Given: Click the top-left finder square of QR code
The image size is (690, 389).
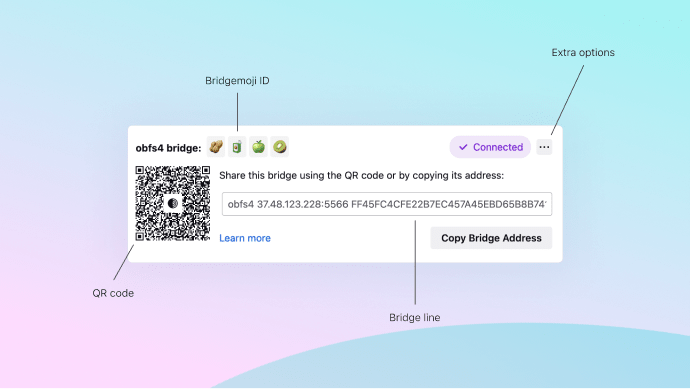Looking at the screenshot, I should click(140, 170).
